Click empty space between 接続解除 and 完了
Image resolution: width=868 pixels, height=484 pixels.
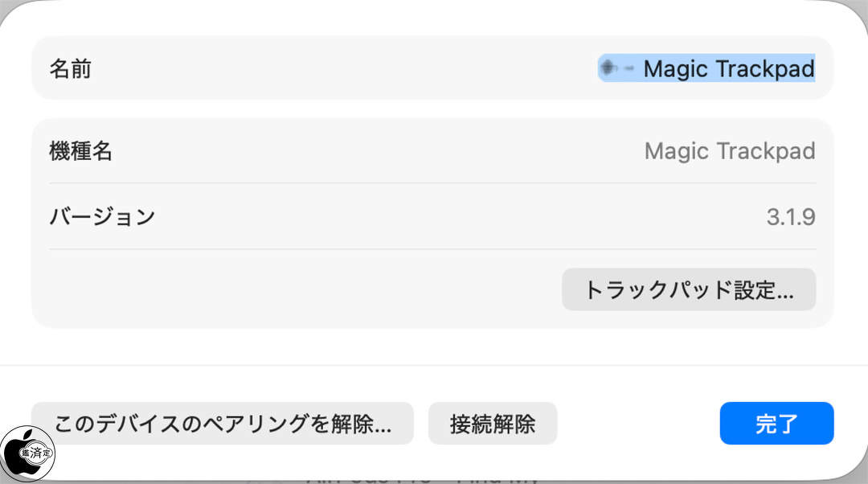638,424
